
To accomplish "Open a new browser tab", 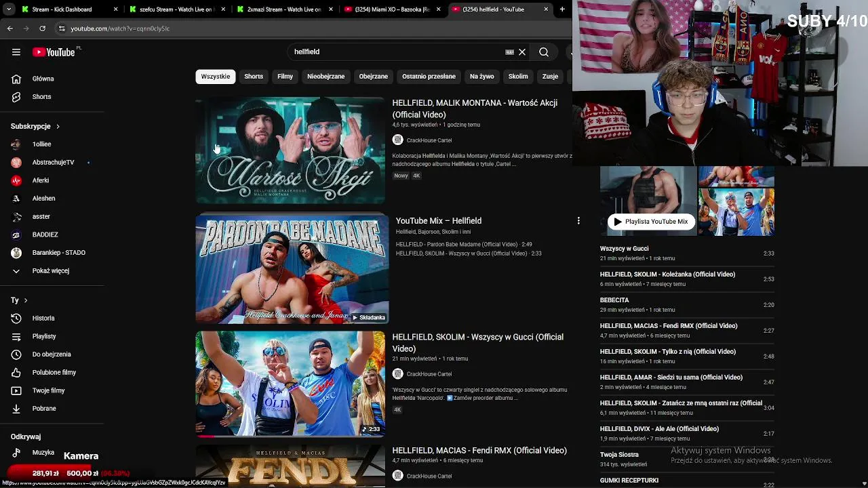I will click(562, 9).
